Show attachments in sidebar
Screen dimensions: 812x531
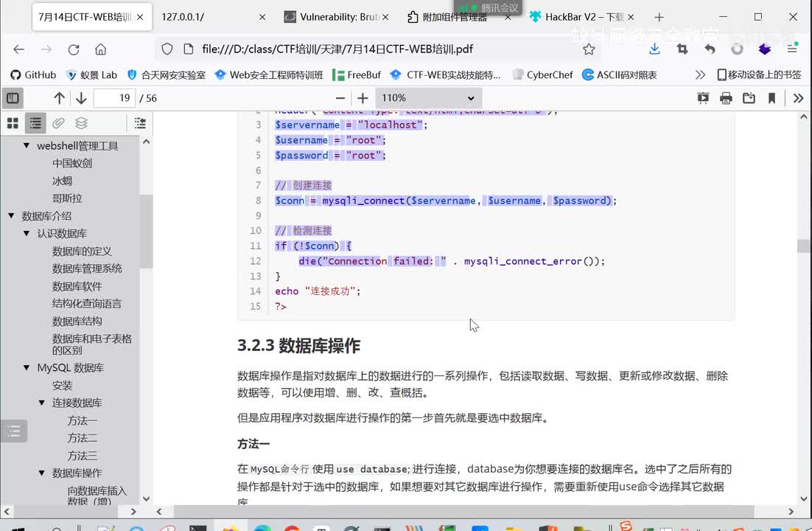[58, 123]
